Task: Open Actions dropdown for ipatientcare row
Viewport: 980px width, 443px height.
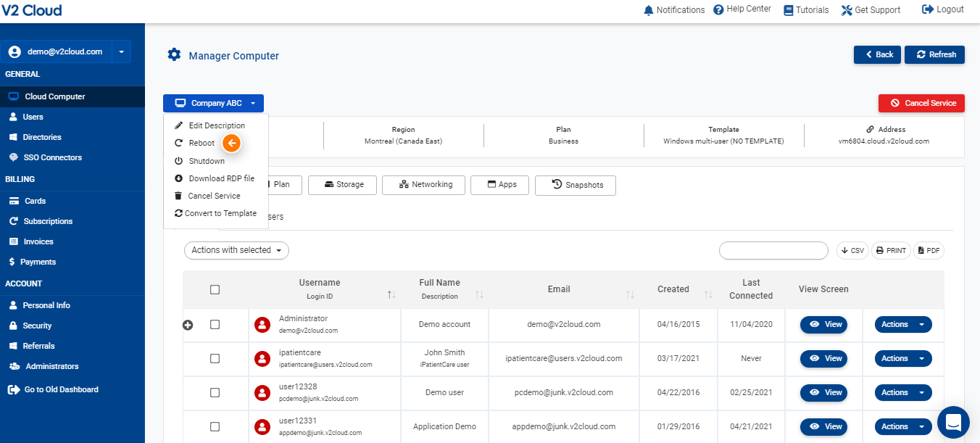Action: [x=903, y=358]
